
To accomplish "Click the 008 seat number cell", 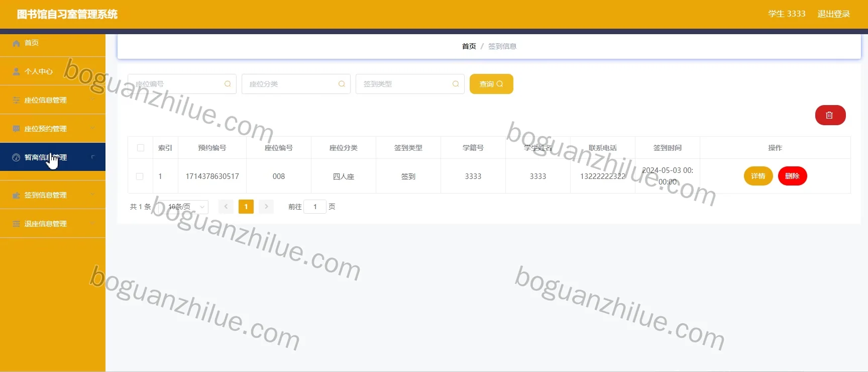I will pyautogui.click(x=279, y=176).
